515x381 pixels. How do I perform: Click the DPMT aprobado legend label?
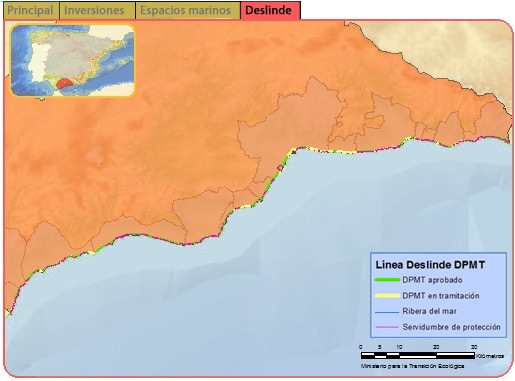(432, 280)
